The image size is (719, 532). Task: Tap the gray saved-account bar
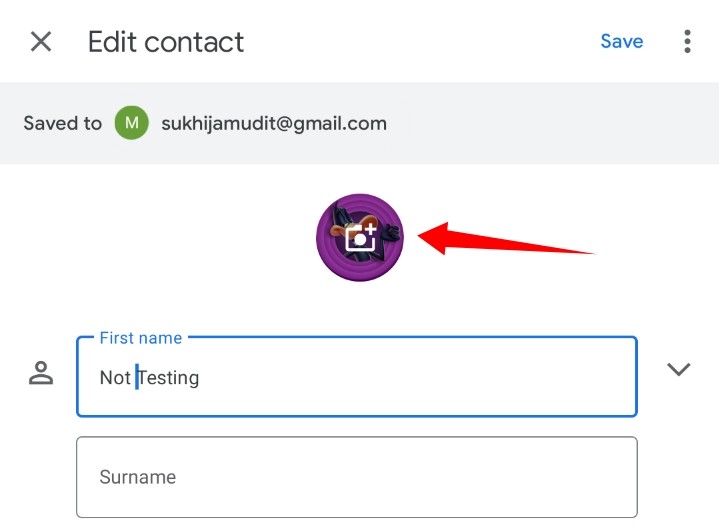(550, 124)
